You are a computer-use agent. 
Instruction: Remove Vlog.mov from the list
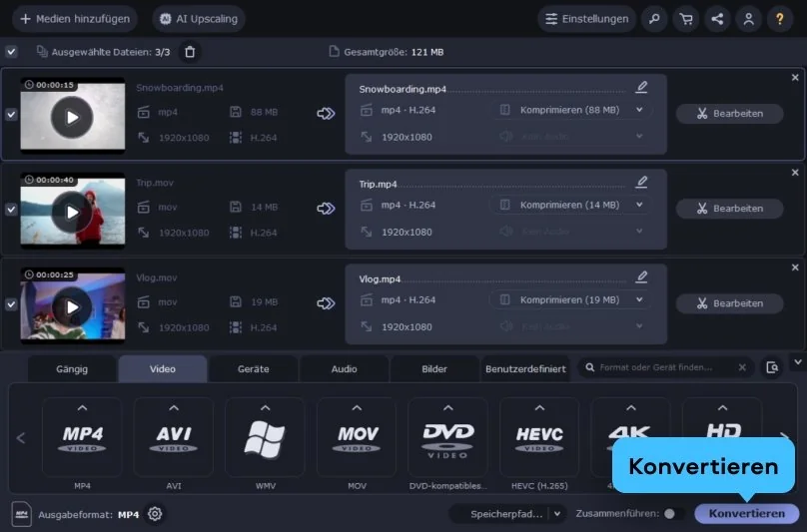click(x=795, y=267)
